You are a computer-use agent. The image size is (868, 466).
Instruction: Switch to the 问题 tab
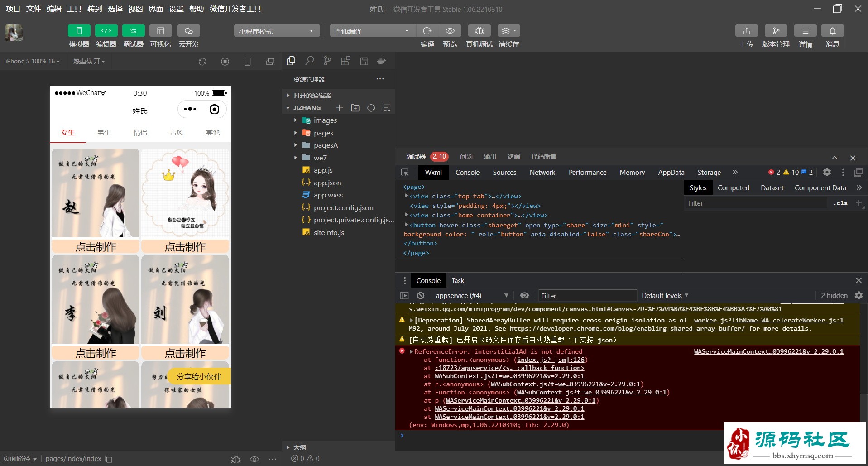click(466, 157)
